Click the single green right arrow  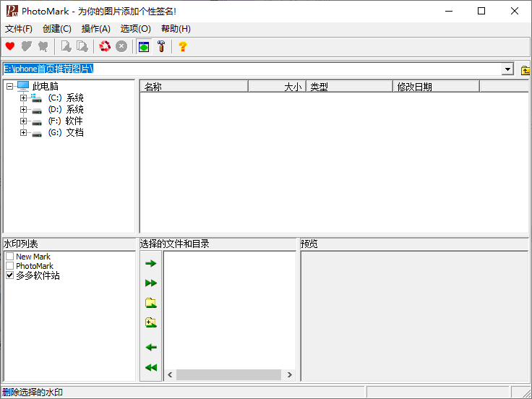pyautogui.click(x=150, y=264)
